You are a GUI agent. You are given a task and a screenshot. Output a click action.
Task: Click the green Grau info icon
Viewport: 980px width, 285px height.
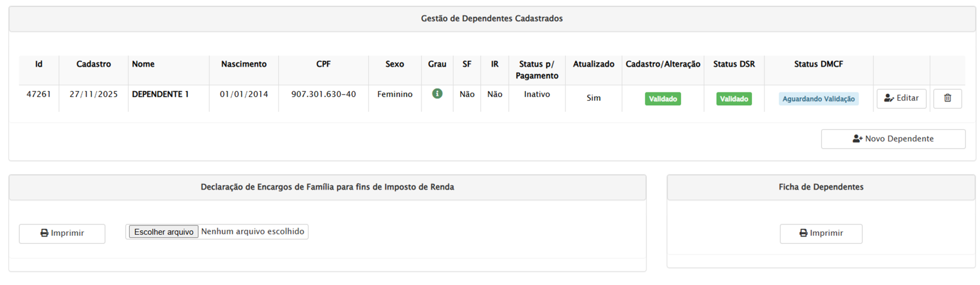point(437,93)
